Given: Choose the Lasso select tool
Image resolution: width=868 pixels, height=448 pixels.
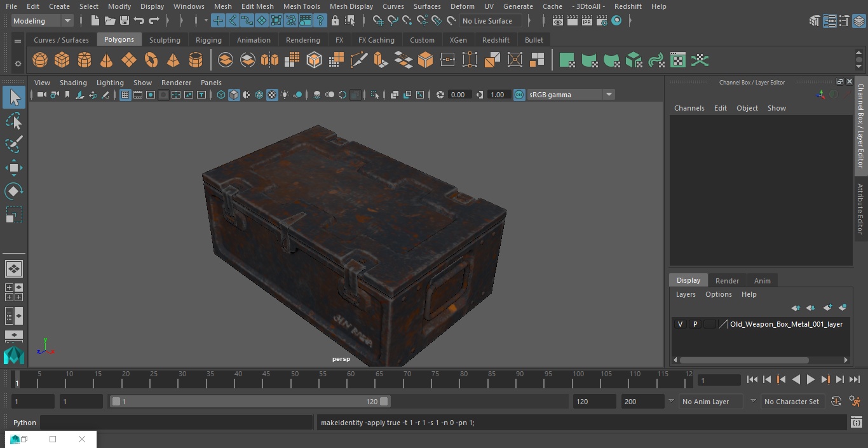Looking at the screenshot, I should click(14, 121).
